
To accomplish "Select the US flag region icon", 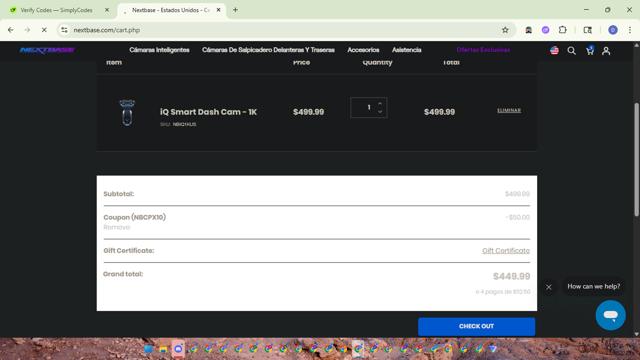I will 554,51.
